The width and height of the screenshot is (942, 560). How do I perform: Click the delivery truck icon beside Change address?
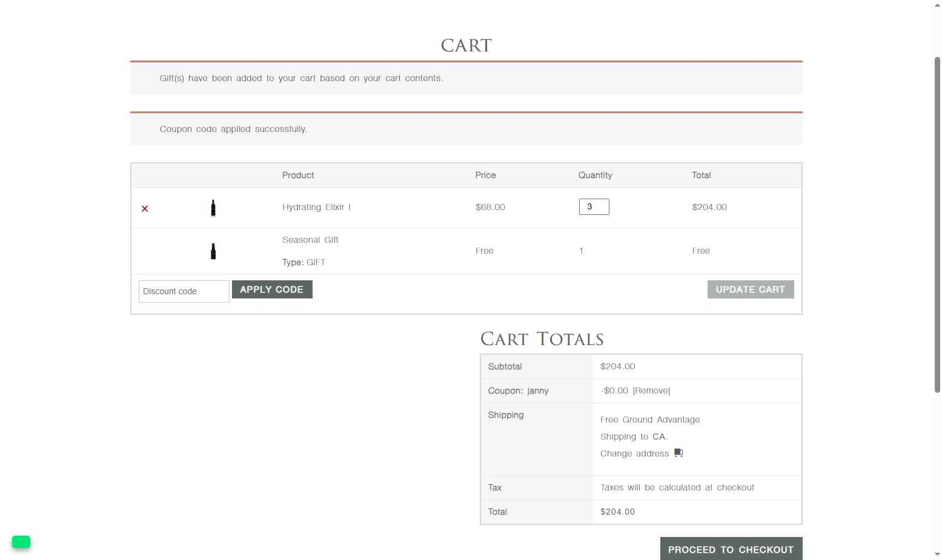(678, 453)
